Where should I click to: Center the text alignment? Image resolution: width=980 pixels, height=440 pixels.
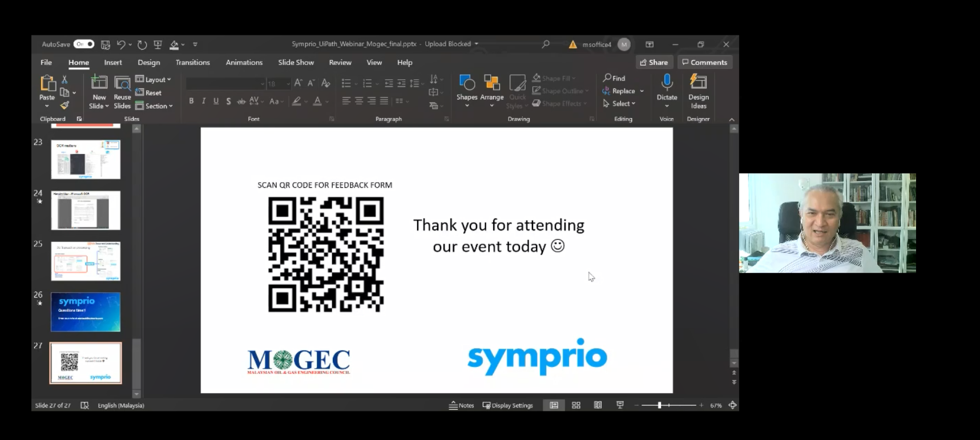click(359, 101)
